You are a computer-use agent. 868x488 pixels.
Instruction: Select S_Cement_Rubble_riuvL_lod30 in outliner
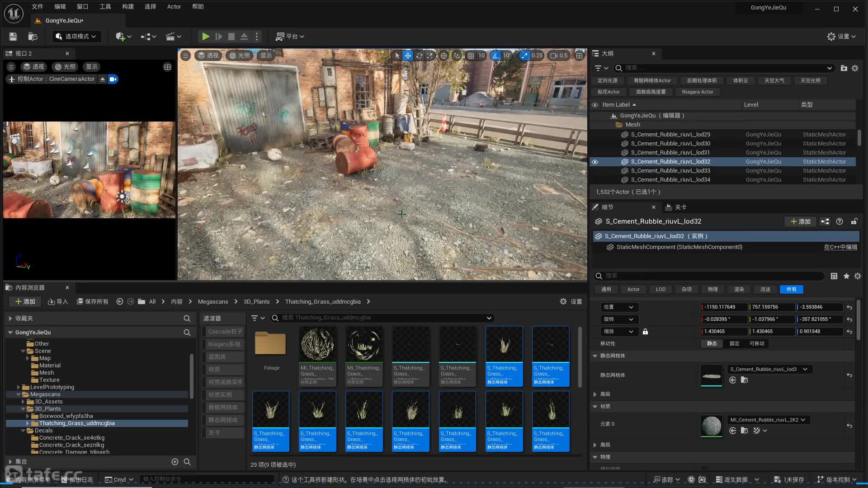(670, 144)
